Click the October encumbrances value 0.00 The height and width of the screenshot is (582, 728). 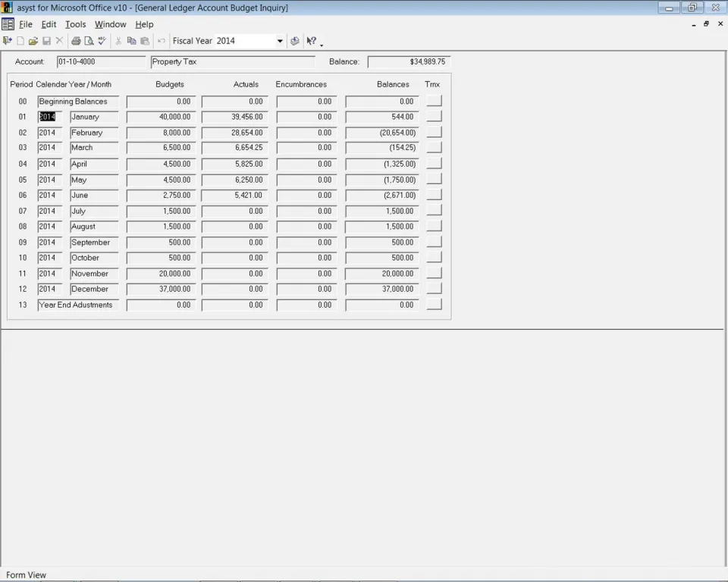[x=306, y=258]
